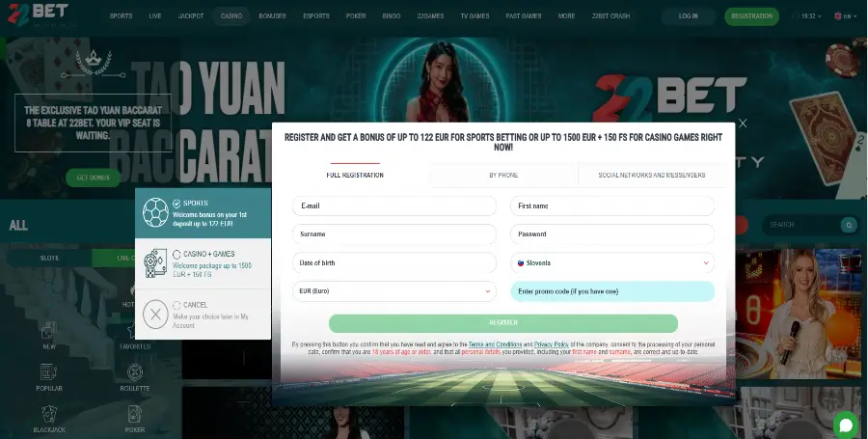This screenshot has width=868, height=439.
Task: Click the First name input field
Action: (612, 206)
